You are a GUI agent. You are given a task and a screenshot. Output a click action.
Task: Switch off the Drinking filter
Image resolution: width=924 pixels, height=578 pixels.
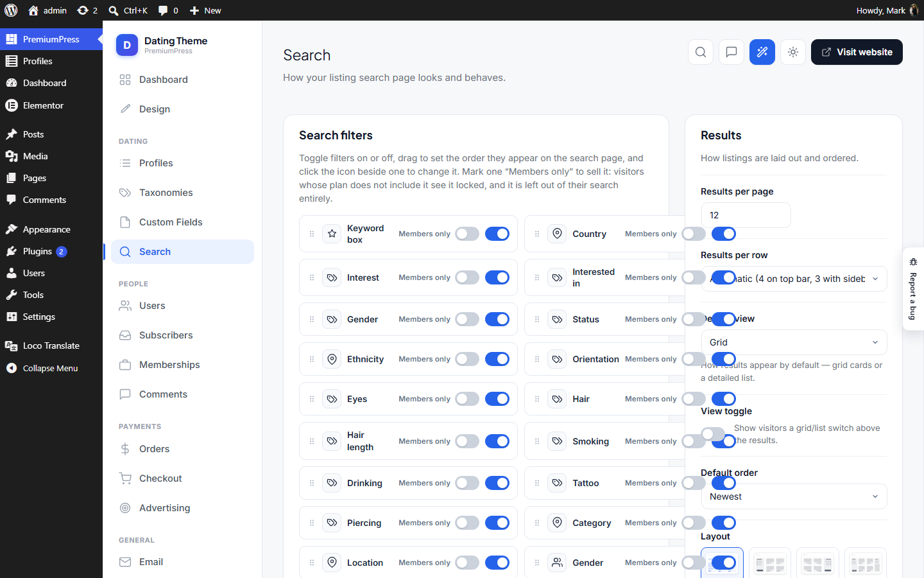497,483
